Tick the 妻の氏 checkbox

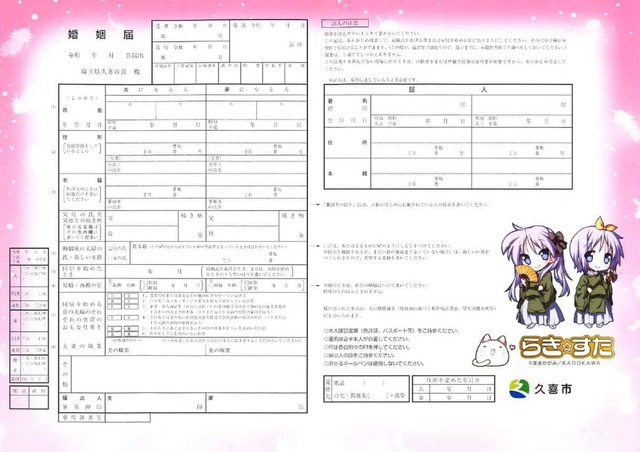coord(111,258)
